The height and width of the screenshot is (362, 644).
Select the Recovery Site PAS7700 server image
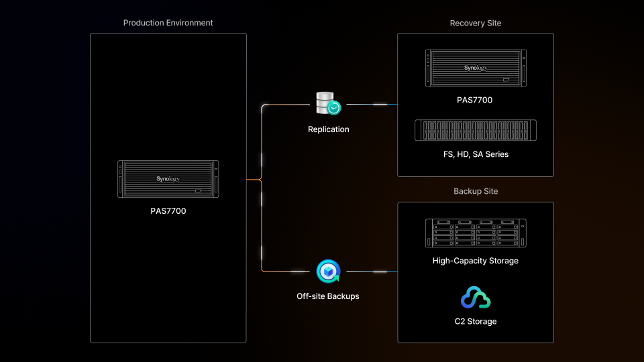[476, 68]
